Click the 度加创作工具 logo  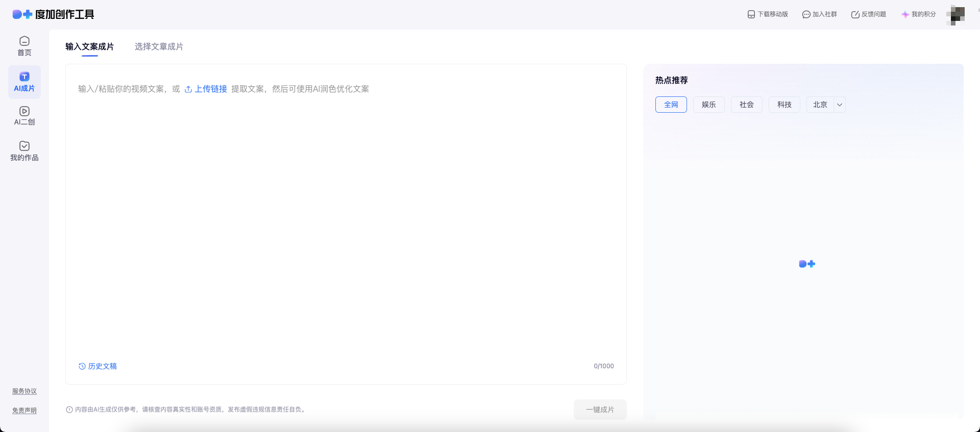(54, 14)
